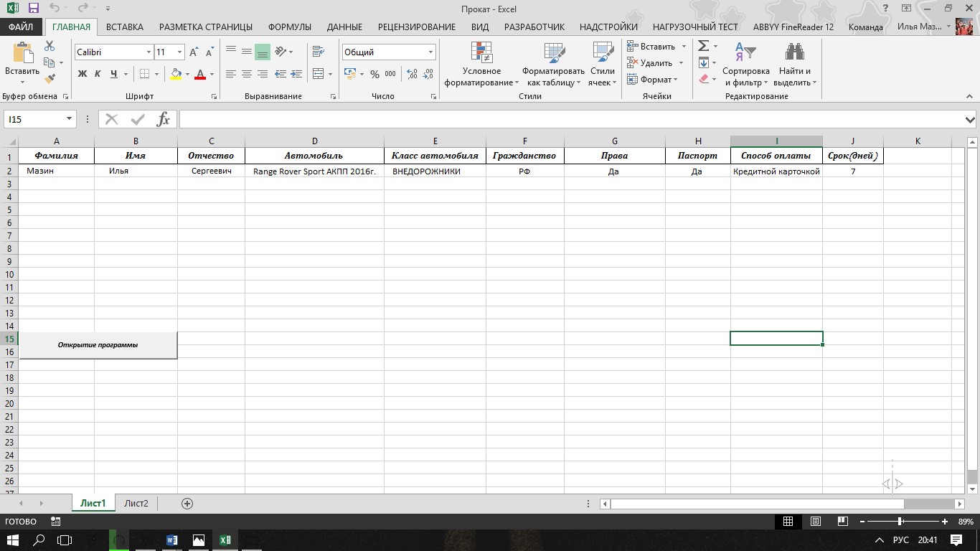
Task: Click the AutoSum sigma icon
Action: tap(703, 46)
